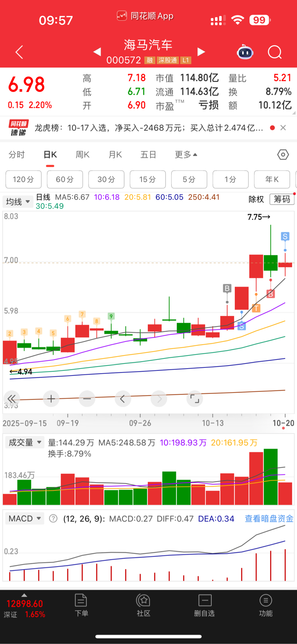
Task: Tap the gray B marker on chart
Action: coord(227,288)
